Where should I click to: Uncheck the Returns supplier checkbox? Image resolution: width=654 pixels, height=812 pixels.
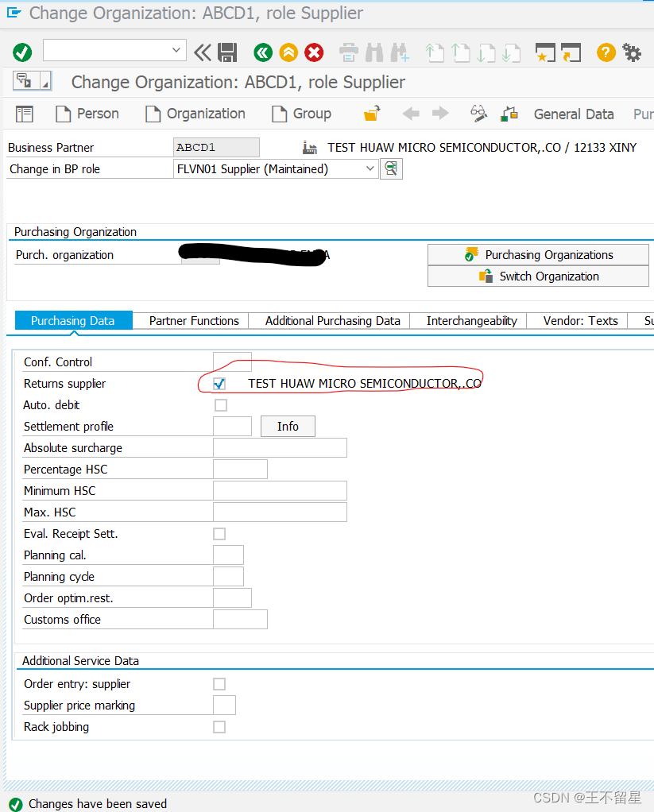219,383
